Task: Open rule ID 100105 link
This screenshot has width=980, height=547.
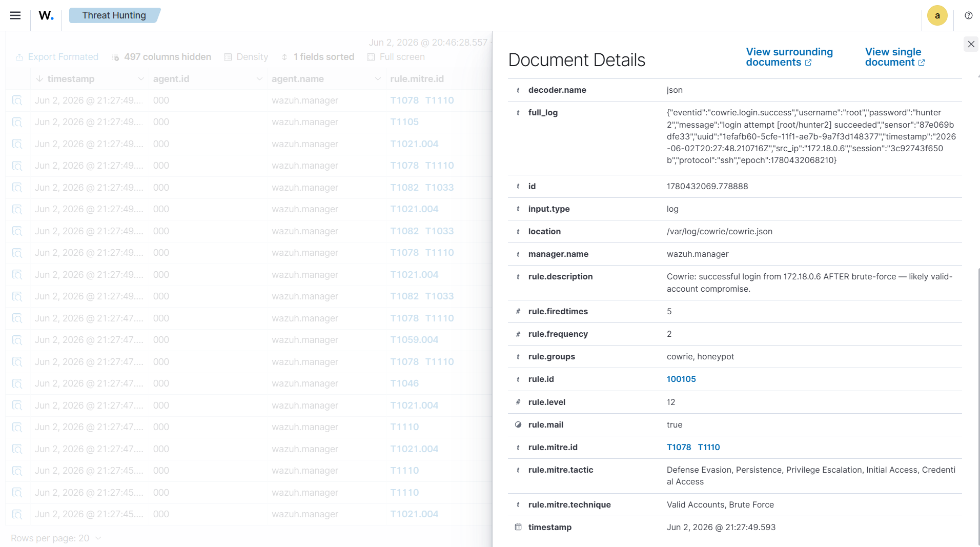Action: (681, 379)
